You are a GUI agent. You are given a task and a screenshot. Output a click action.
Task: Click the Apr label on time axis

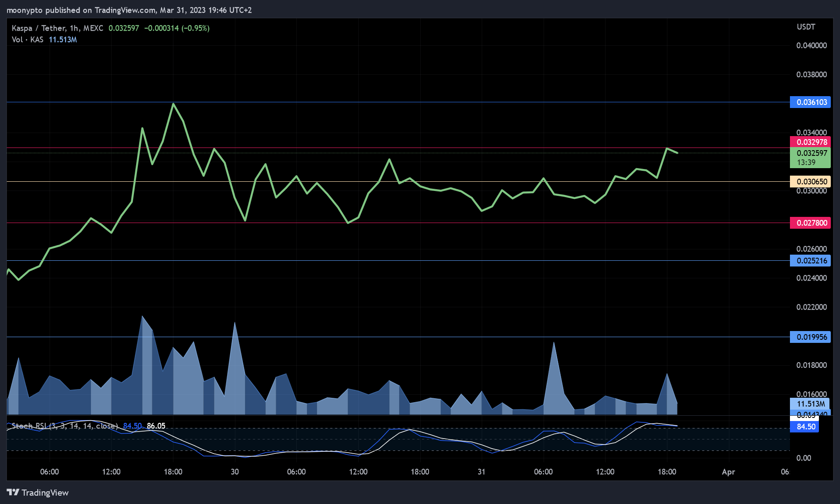click(x=728, y=472)
